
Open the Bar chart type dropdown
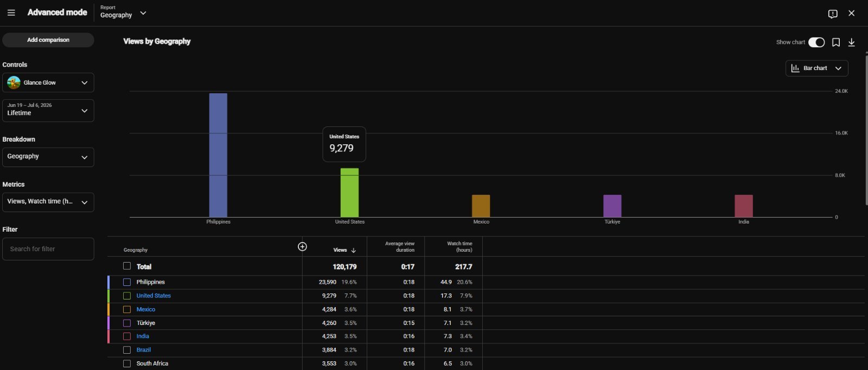(816, 68)
